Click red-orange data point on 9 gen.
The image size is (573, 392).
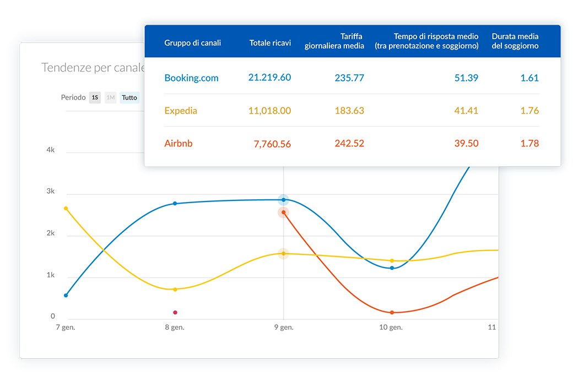pos(284,213)
